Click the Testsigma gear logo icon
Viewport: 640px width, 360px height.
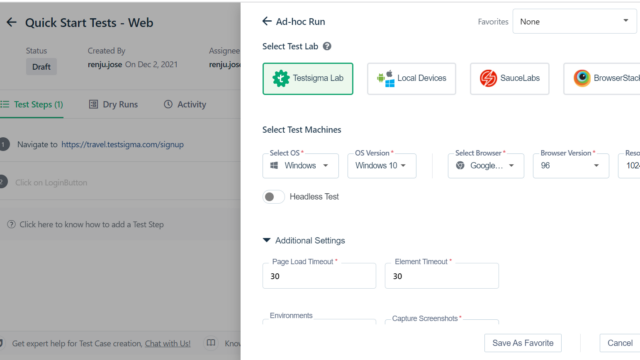(x=281, y=78)
